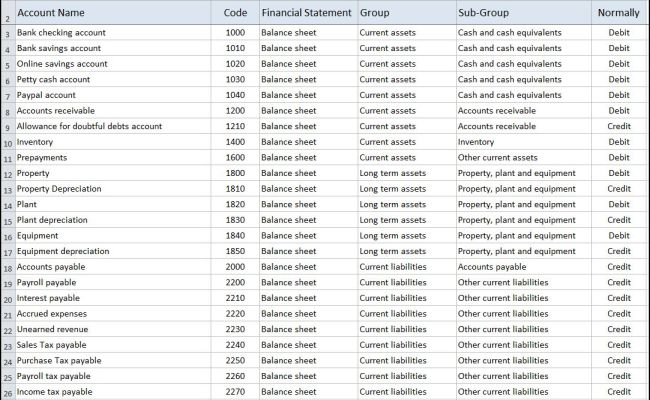Viewport: 650px width, 400px height.
Task: Select the Account Name header cell
Action: [x=113, y=13]
